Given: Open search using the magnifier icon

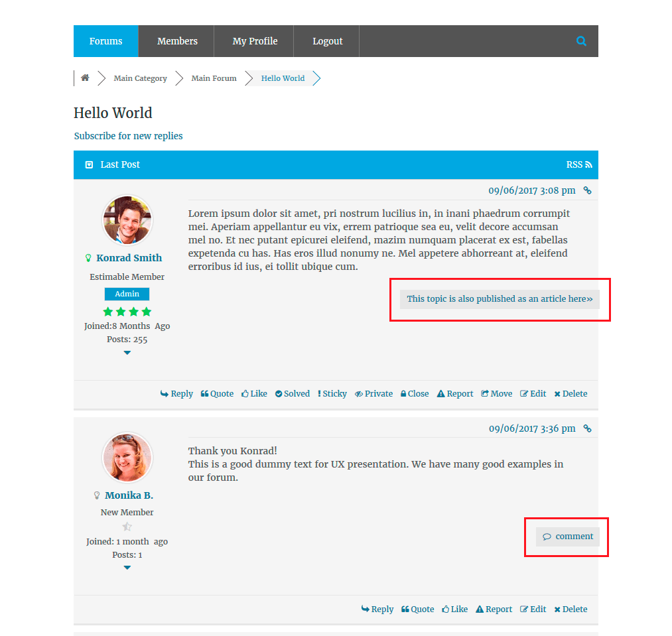Looking at the screenshot, I should click(x=581, y=40).
